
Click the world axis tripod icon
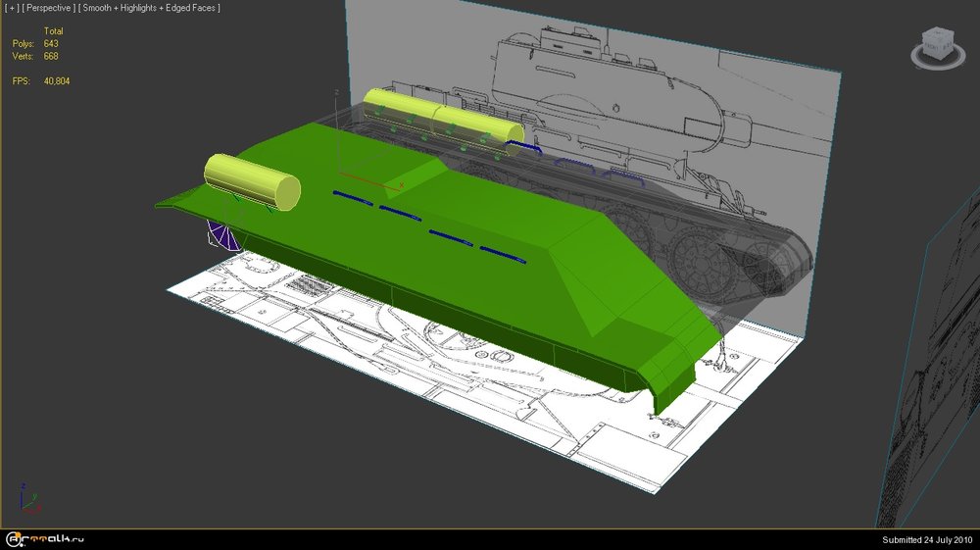[x=26, y=496]
